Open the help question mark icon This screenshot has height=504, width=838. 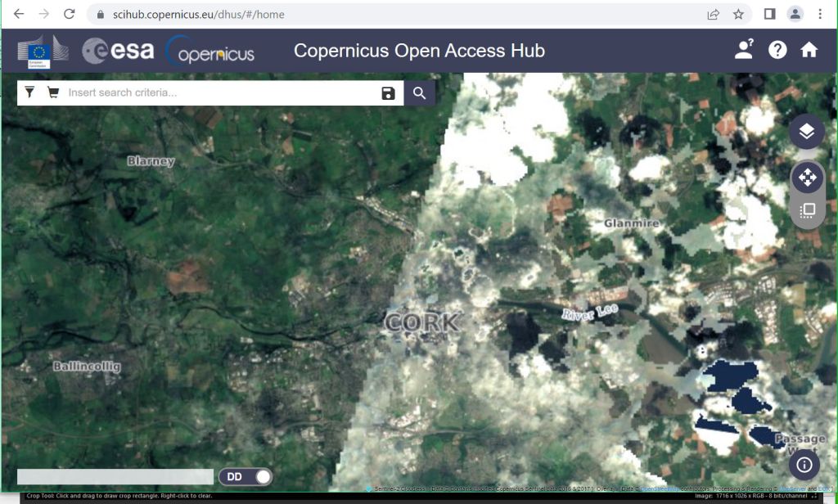click(x=777, y=50)
